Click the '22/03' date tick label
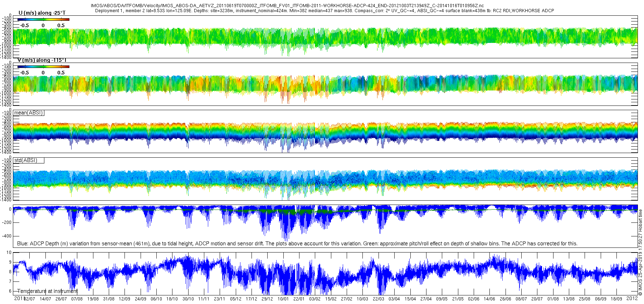 pyautogui.click(x=378, y=299)
